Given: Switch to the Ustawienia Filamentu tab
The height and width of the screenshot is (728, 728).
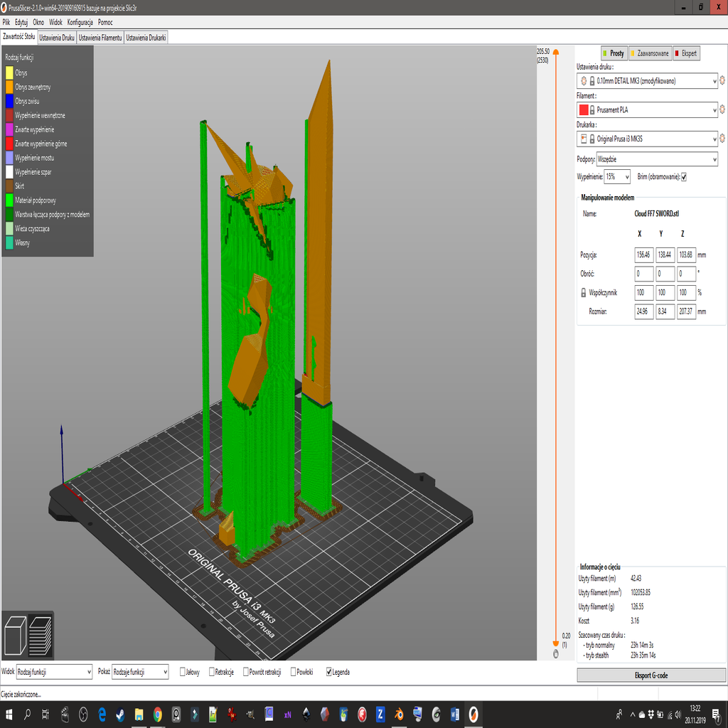Looking at the screenshot, I should click(x=100, y=38).
